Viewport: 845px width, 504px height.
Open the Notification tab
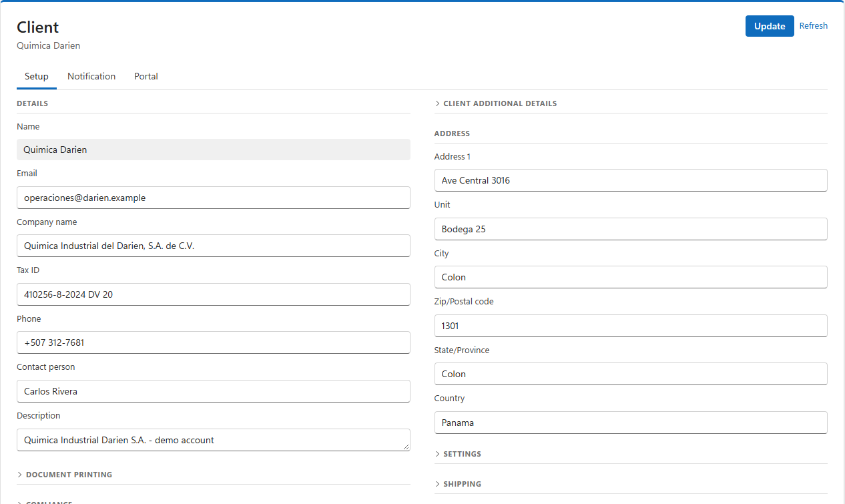click(x=91, y=76)
